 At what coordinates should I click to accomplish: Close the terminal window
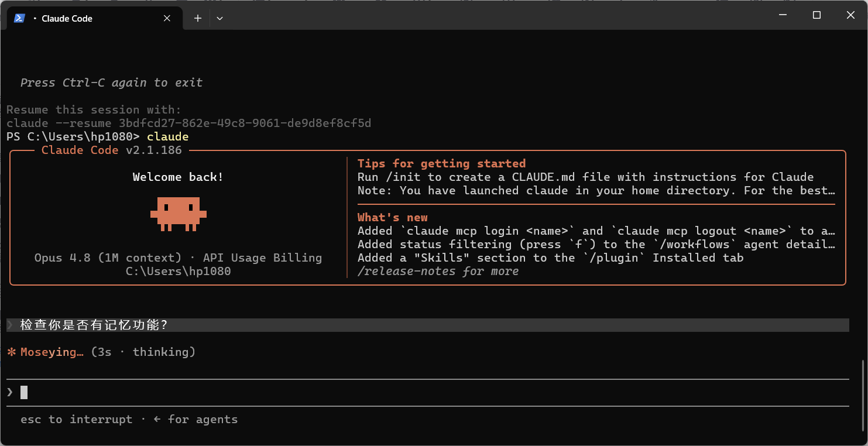pos(850,15)
